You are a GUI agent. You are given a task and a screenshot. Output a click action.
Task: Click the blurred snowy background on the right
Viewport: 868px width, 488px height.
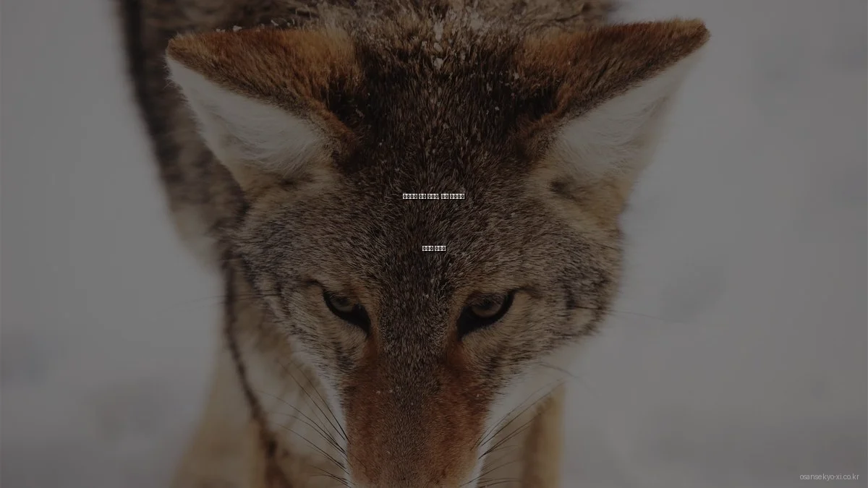pos(759,253)
